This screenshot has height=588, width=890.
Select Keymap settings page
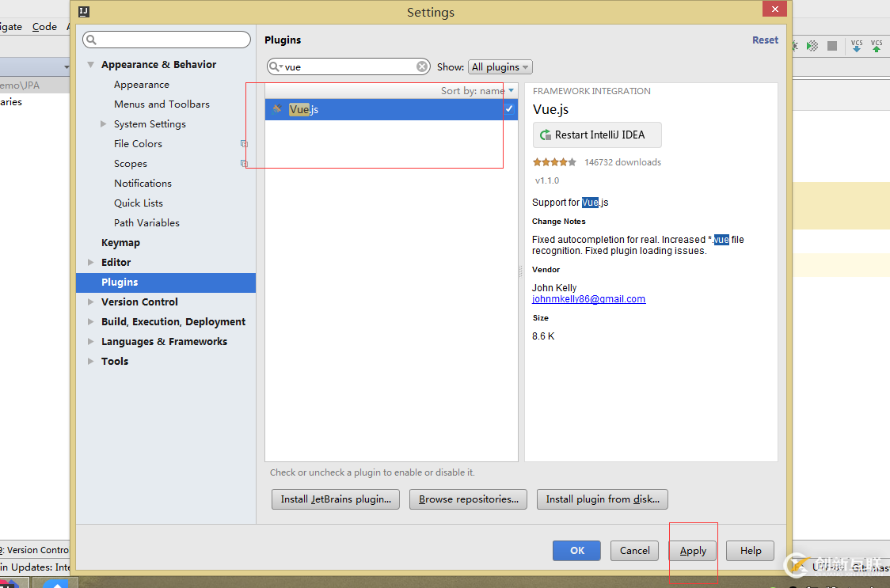click(x=120, y=243)
